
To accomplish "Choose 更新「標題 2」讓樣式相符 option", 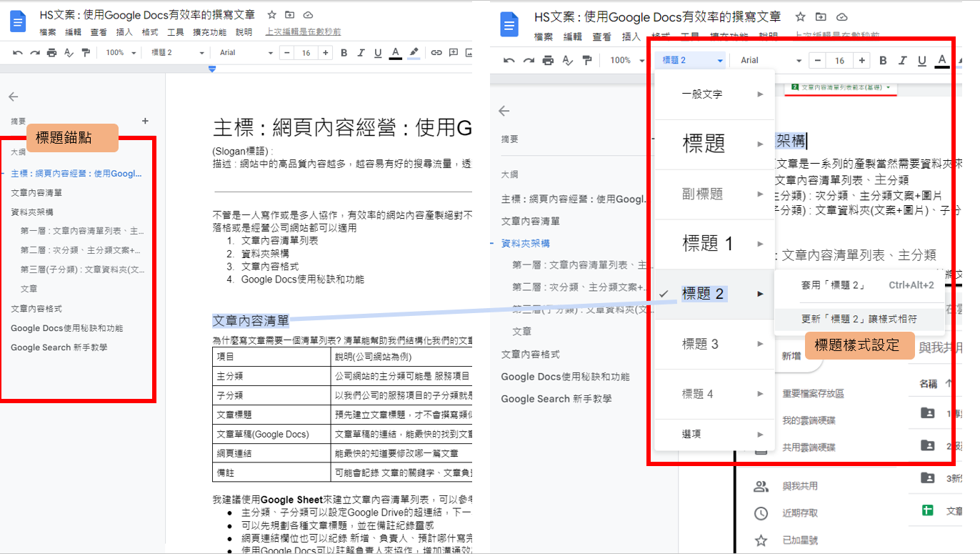I will pos(859,319).
